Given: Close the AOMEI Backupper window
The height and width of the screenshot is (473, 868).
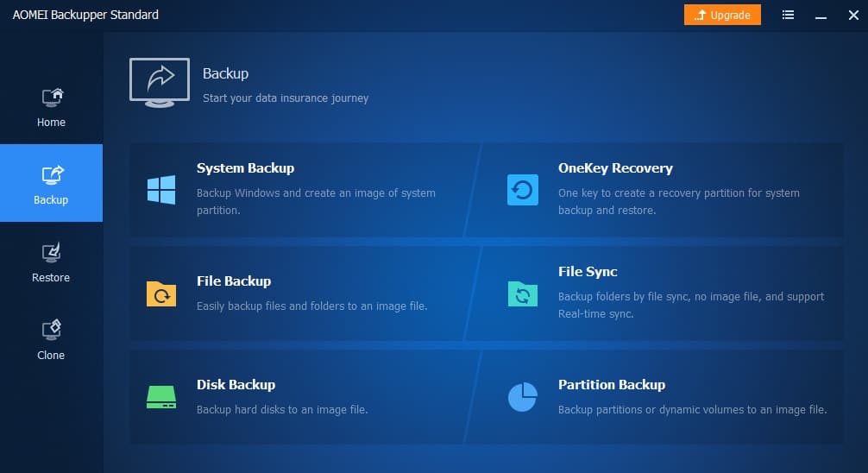Looking at the screenshot, I should (x=853, y=15).
